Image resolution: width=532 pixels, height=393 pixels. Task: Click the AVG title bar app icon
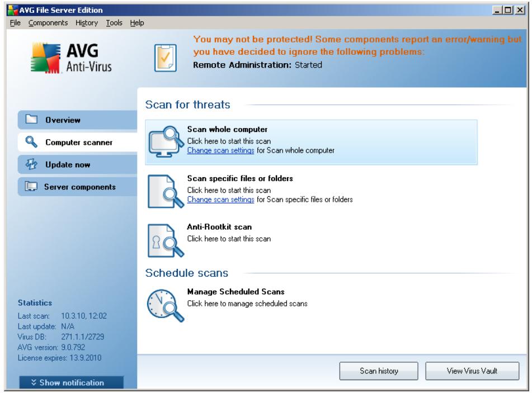(x=12, y=10)
